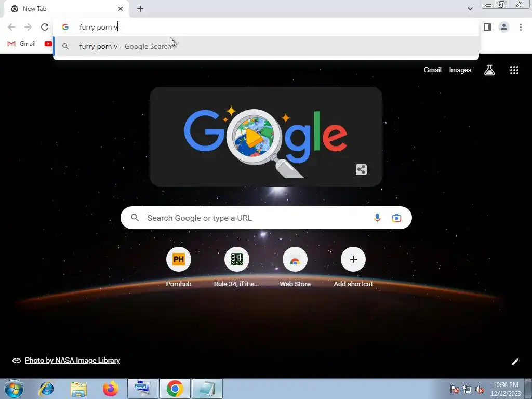The image size is (532, 399).
Task: Click the Show desktop strip
Action: pyautogui.click(x=528, y=389)
